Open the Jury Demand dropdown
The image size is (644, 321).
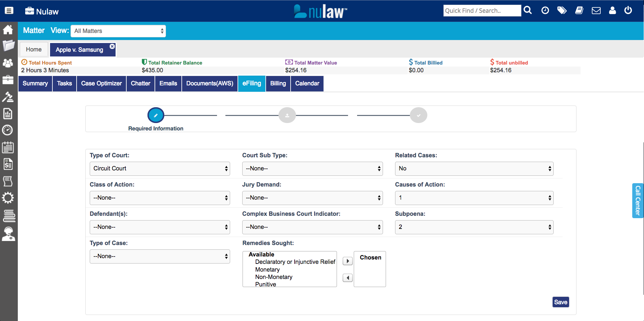pyautogui.click(x=312, y=198)
